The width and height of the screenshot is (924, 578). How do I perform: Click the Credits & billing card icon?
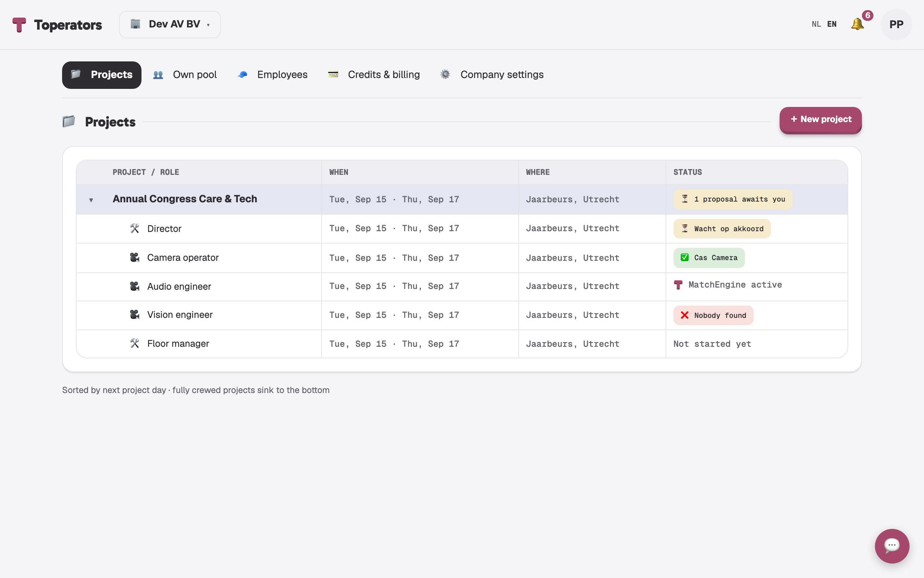coord(333,74)
